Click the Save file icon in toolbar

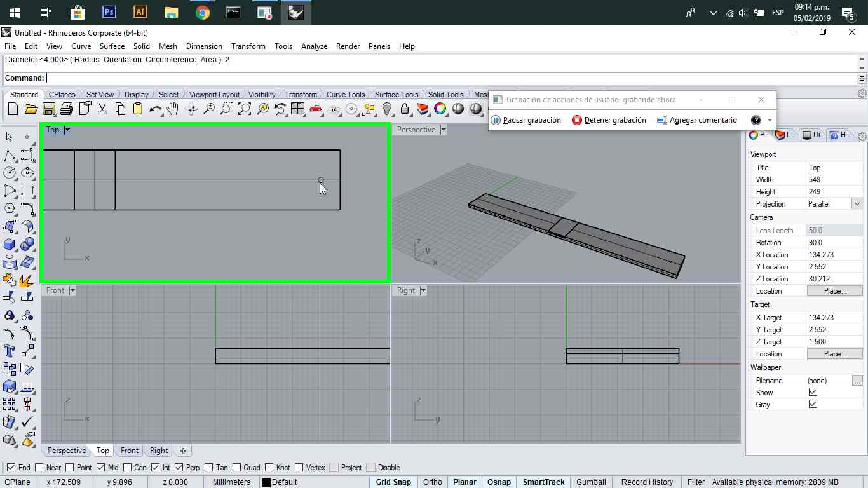point(48,109)
